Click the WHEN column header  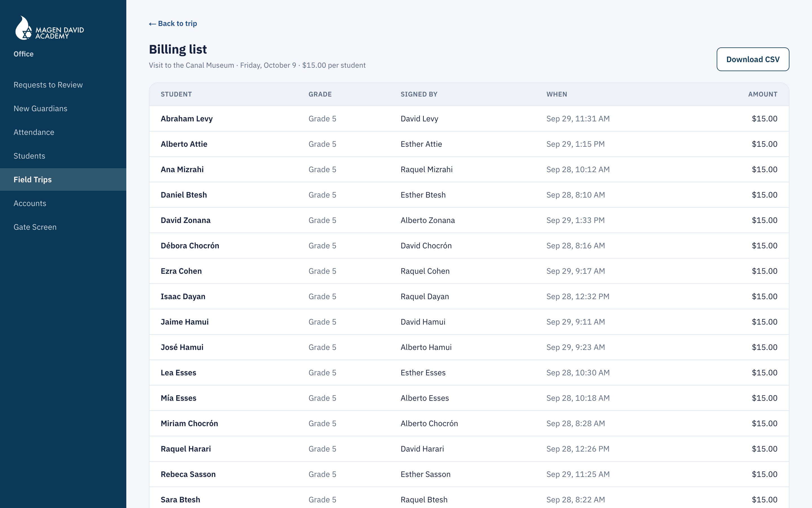click(x=557, y=95)
